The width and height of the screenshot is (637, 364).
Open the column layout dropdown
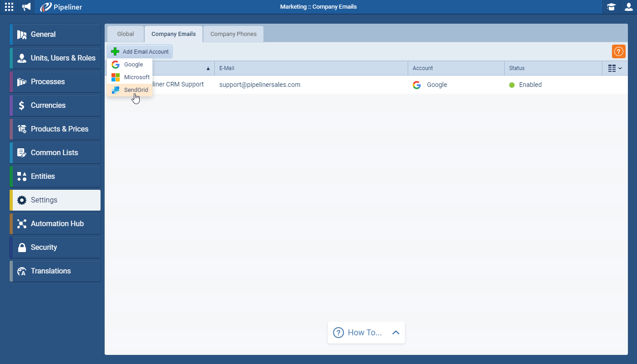click(x=615, y=68)
